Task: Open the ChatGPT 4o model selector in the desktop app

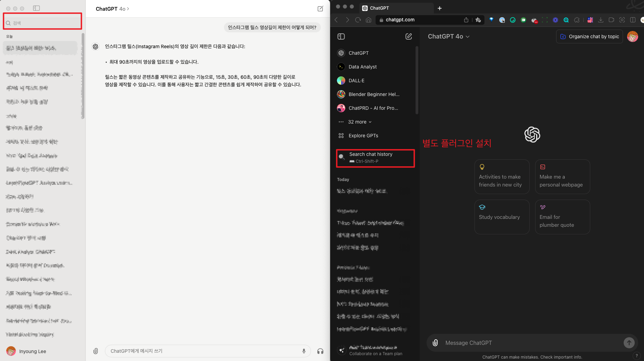Action: click(112, 9)
